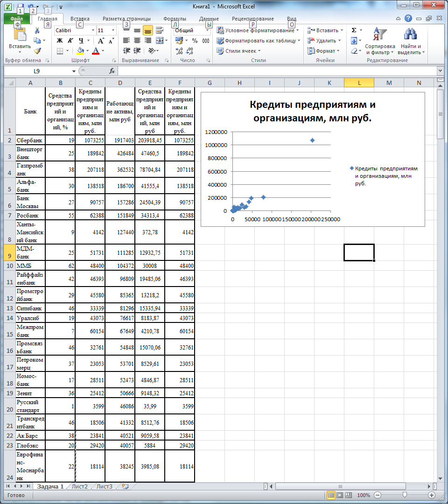The height and width of the screenshot is (504, 448).
Task: Switch to Page Layout view in status bar
Action: tap(340, 495)
